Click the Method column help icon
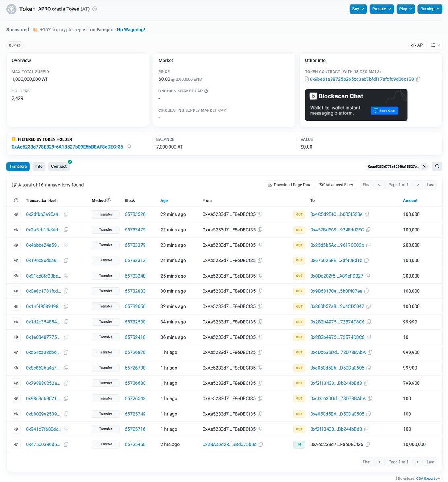Viewport: 448px width, 482px height. pyautogui.click(x=109, y=200)
